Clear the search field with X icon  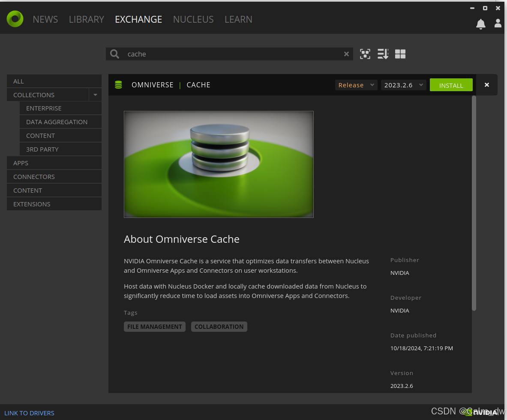point(346,54)
